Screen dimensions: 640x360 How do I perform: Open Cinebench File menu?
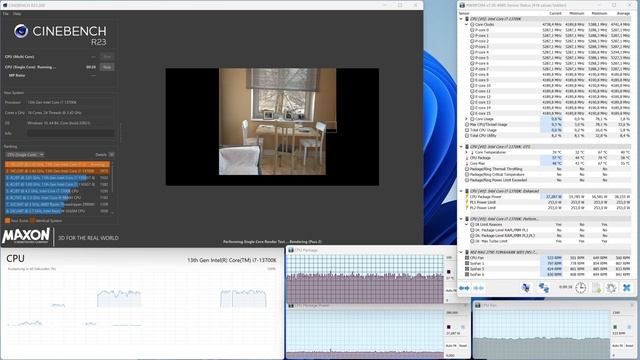pyautogui.click(x=5, y=13)
